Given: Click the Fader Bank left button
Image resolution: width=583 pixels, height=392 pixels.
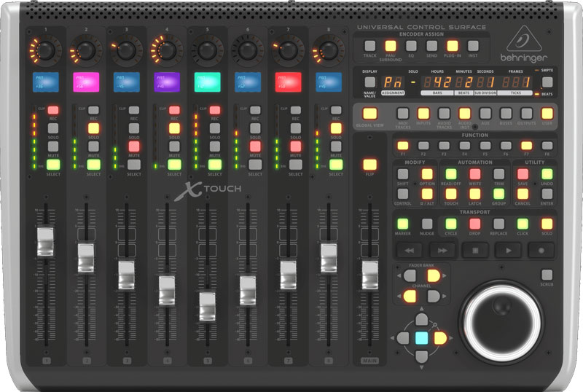Looking at the screenshot, I should point(410,275).
